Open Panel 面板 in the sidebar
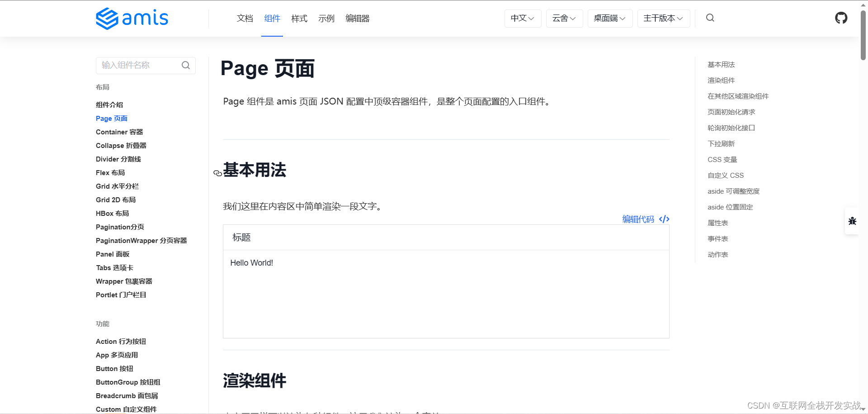 [113, 254]
